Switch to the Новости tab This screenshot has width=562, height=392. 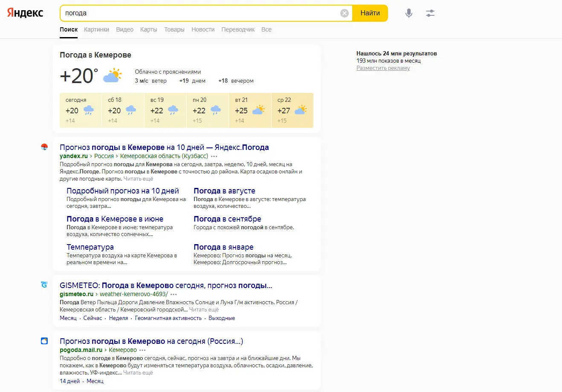pos(203,29)
